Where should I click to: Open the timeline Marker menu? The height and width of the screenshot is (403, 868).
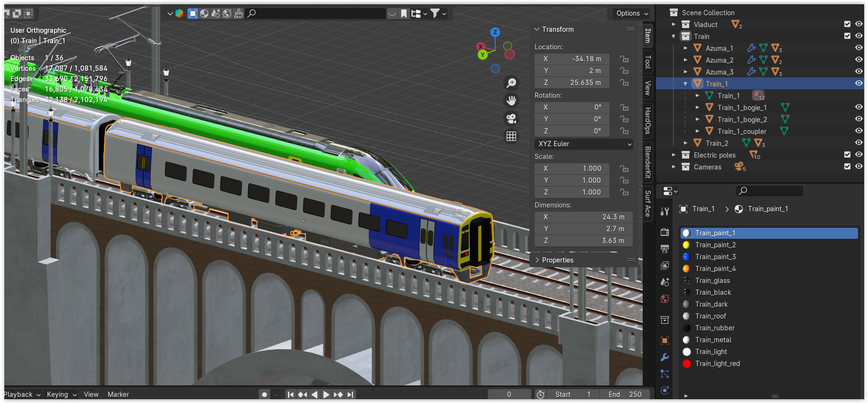click(118, 394)
